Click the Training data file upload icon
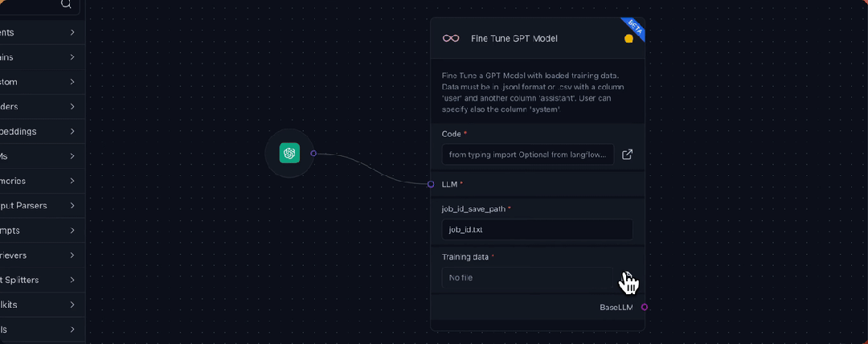The image size is (868, 344). point(627,277)
